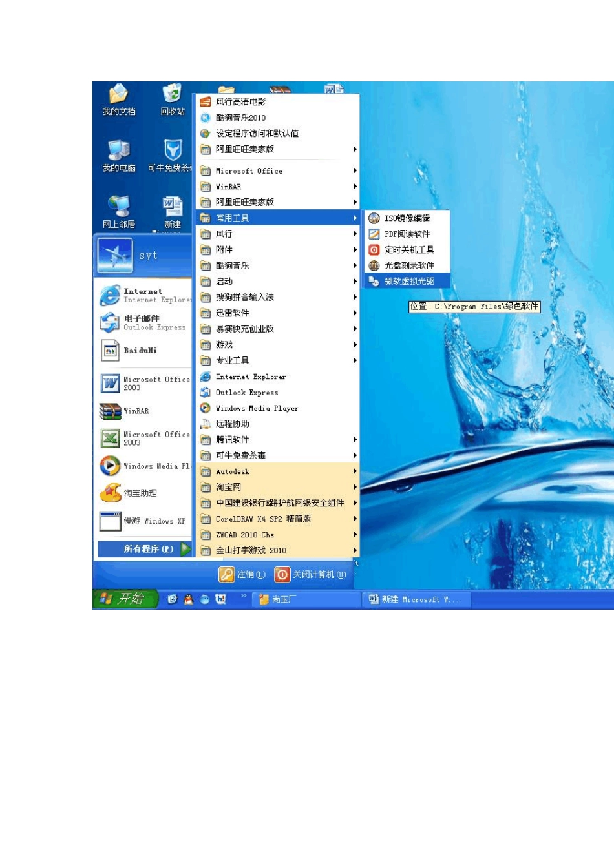Click 所有程序 all programs button
The image size is (614, 868).
click(145, 549)
